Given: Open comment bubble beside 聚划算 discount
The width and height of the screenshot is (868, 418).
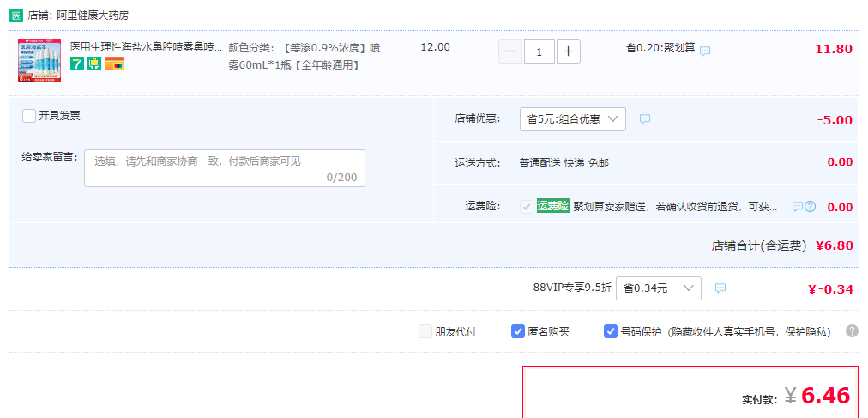Looking at the screenshot, I should click(x=705, y=51).
